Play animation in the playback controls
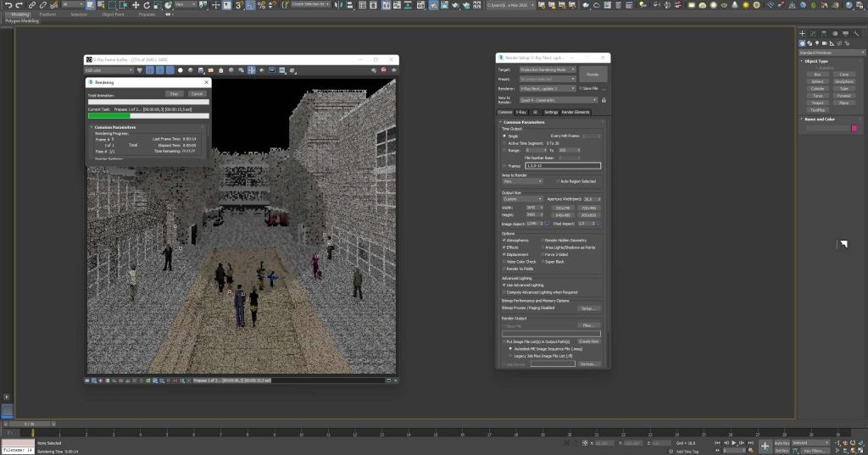 point(734,443)
